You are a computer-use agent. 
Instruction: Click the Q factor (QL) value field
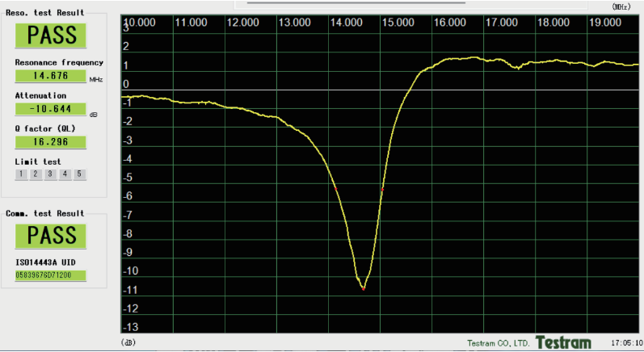point(50,141)
